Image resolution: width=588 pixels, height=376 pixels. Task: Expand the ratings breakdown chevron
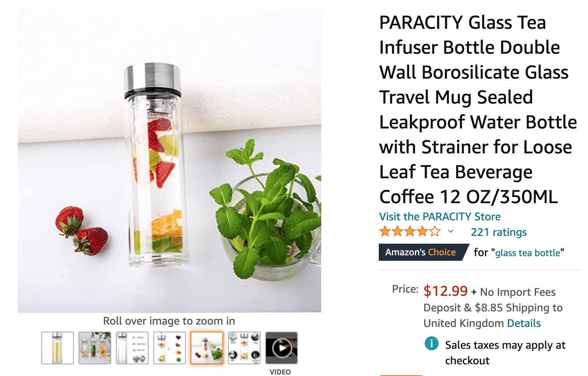tap(451, 232)
